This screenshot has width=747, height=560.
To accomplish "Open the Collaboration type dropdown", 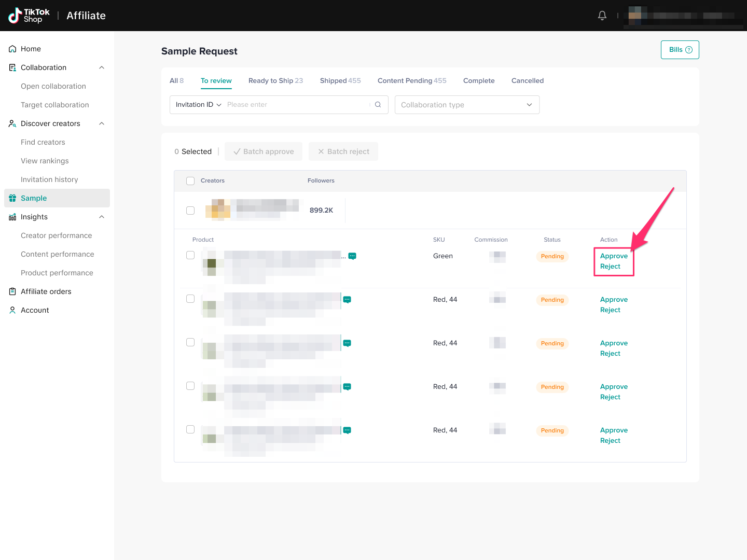I will coord(467,105).
